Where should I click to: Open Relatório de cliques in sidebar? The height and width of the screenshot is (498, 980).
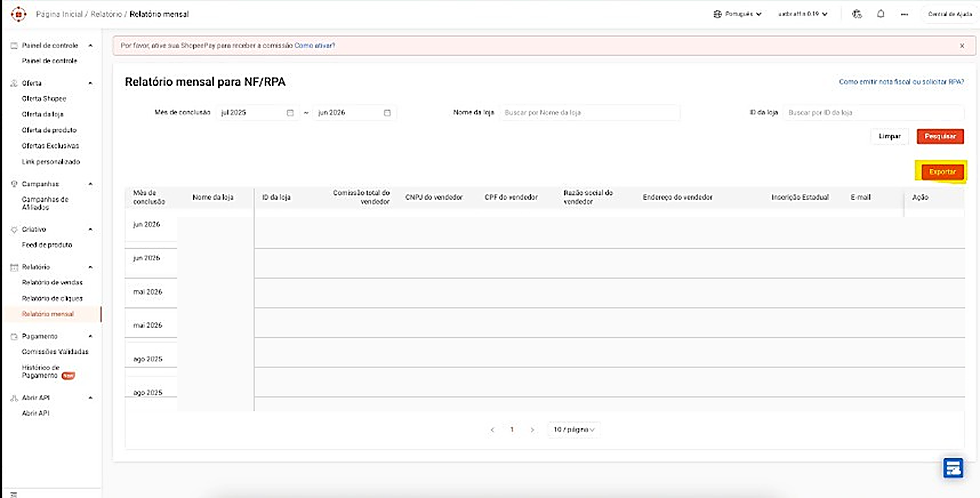coord(52,298)
